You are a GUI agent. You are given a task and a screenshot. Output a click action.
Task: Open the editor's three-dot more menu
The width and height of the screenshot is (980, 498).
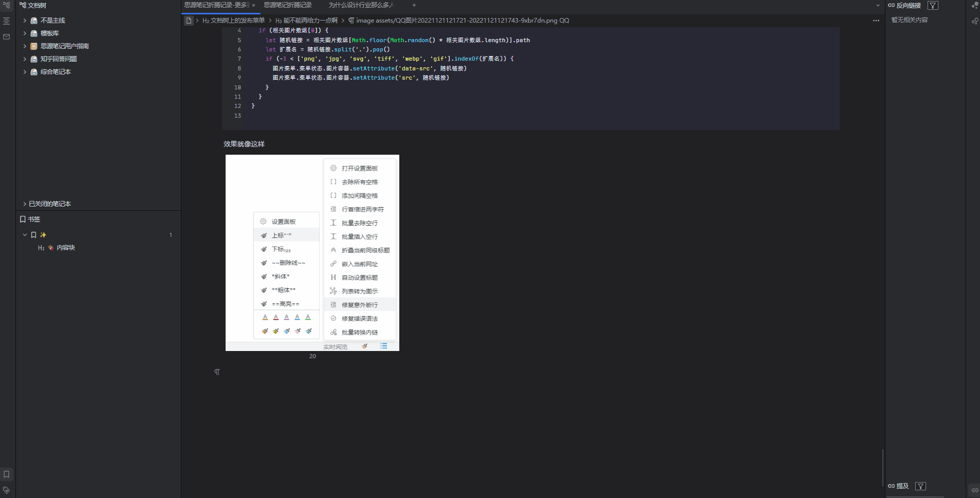876,21
